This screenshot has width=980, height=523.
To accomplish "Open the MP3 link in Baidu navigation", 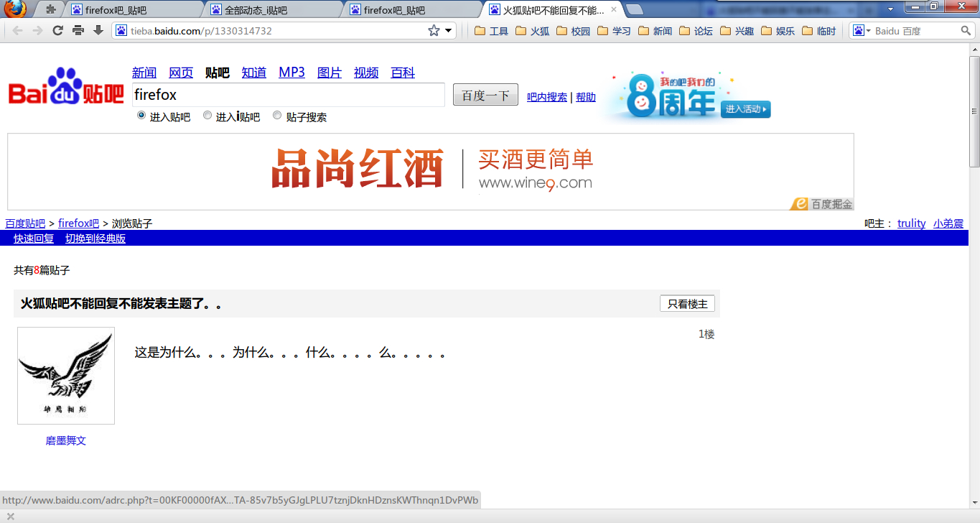I will 291,73.
